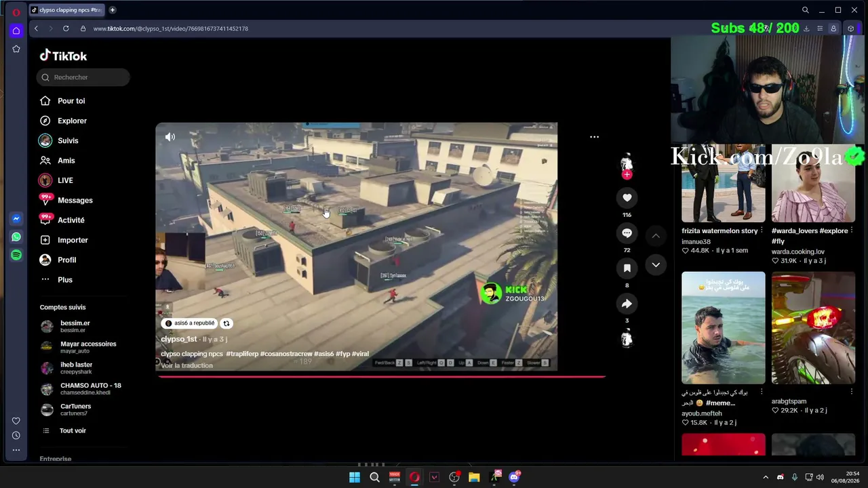Open the Opera menu logo
Screen dimensions: 868x488
pyautogui.click(x=16, y=12)
